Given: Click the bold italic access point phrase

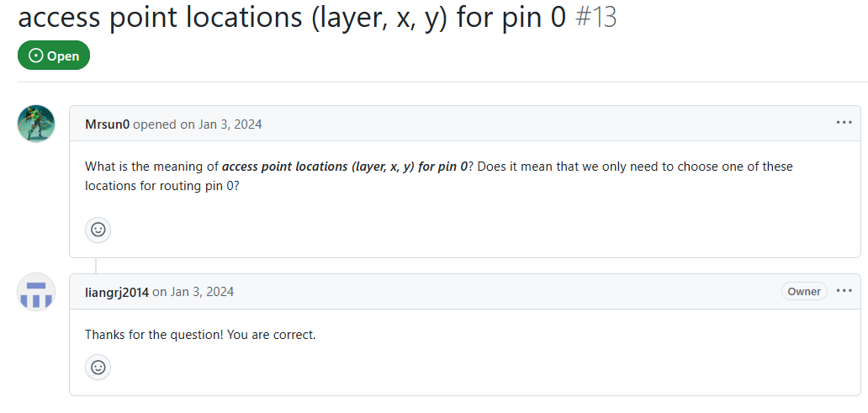Looking at the screenshot, I should click(x=345, y=166).
